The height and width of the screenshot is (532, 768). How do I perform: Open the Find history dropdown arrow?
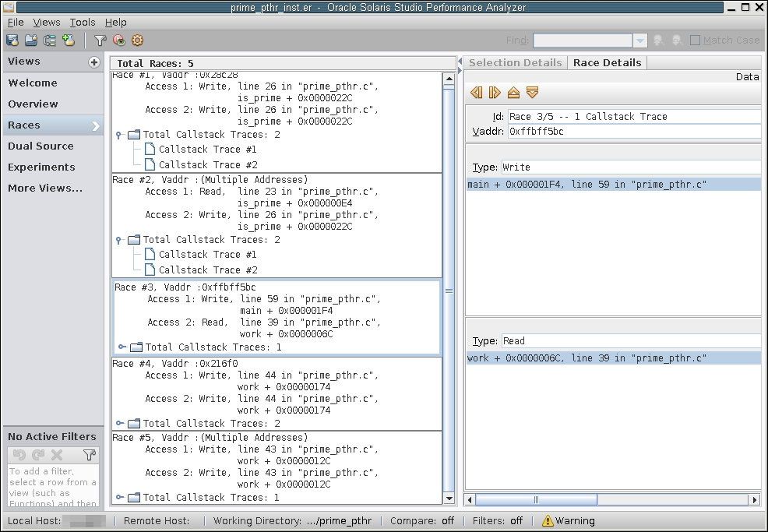pyautogui.click(x=640, y=41)
